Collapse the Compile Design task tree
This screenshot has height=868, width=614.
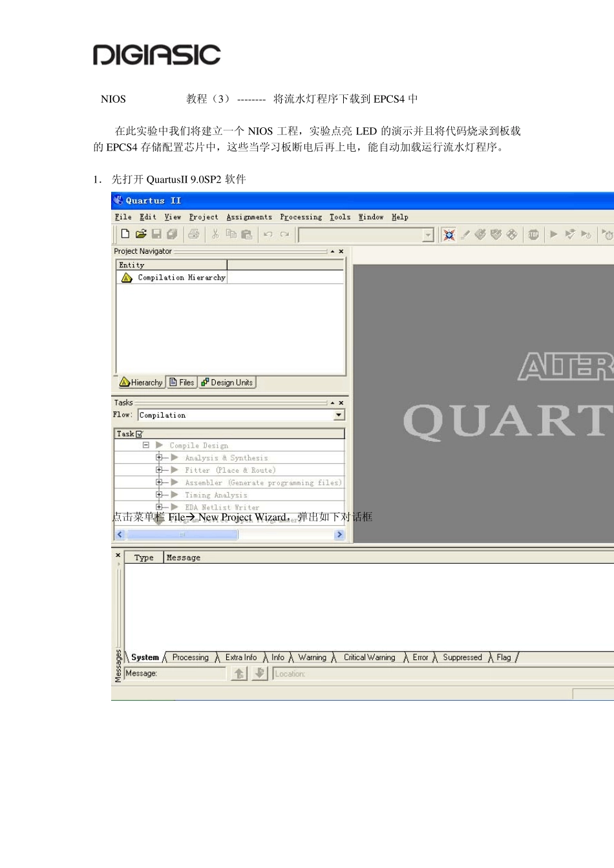(146, 445)
